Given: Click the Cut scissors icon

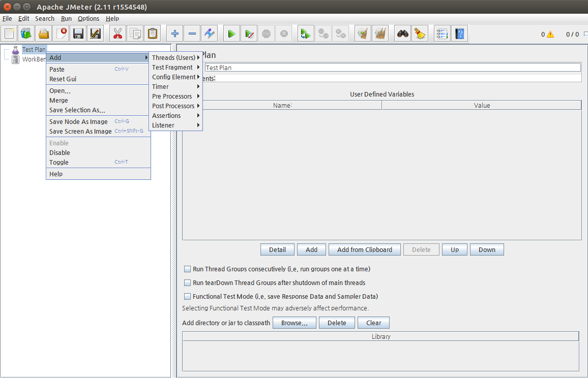Looking at the screenshot, I should pos(117,34).
